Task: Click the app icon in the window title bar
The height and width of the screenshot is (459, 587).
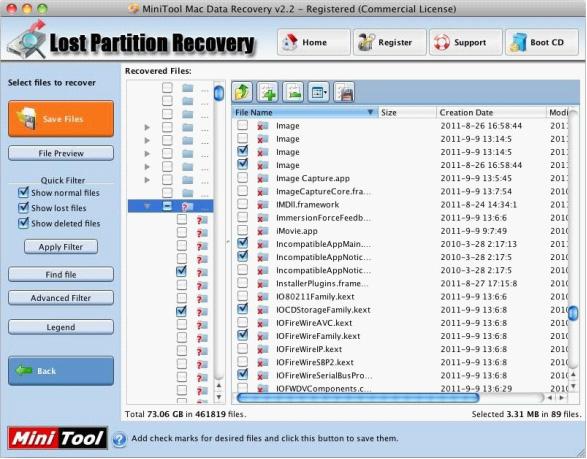Action: [x=134, y=9]
